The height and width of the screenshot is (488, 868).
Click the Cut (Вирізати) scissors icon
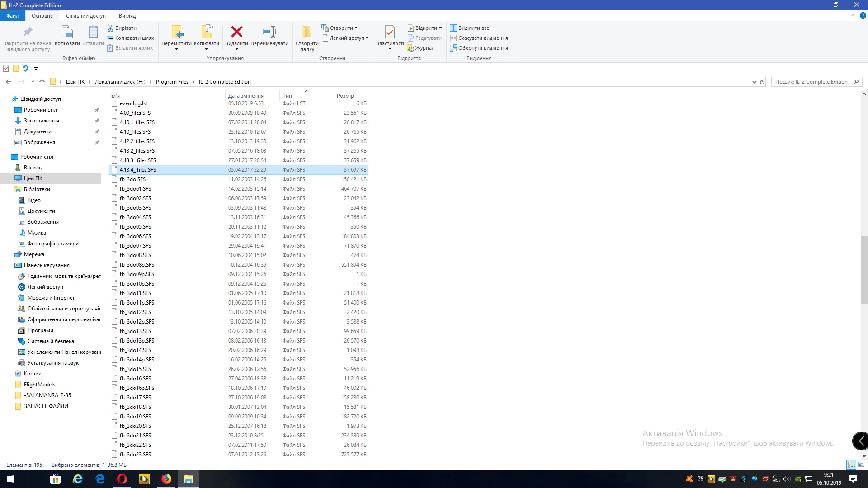click(x=110, y=28)
